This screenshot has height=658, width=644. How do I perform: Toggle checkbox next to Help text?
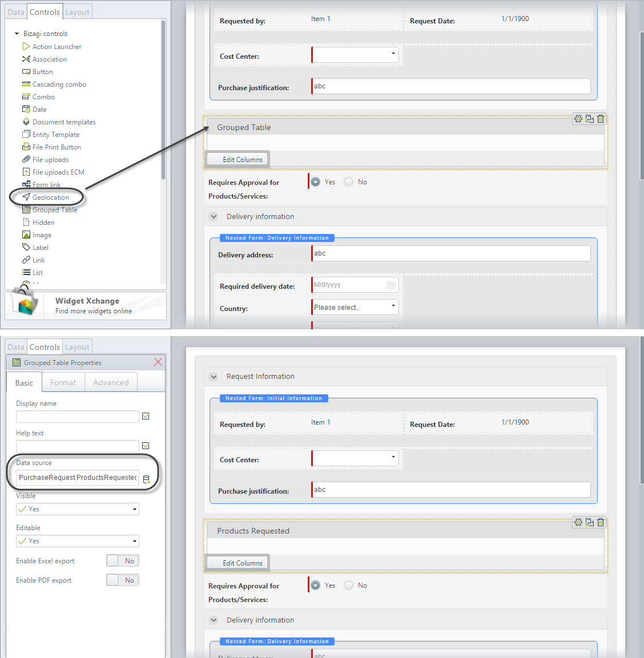(x=146, y=446)
